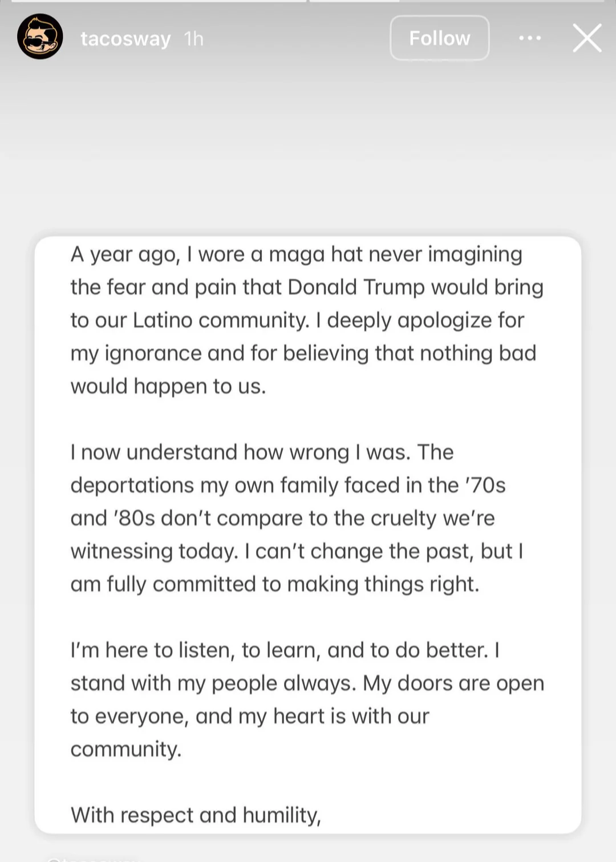Click the phrase "Latino community" in the story
The width and height of the screenshot is (616, 862).
click(x=221, y=320)
